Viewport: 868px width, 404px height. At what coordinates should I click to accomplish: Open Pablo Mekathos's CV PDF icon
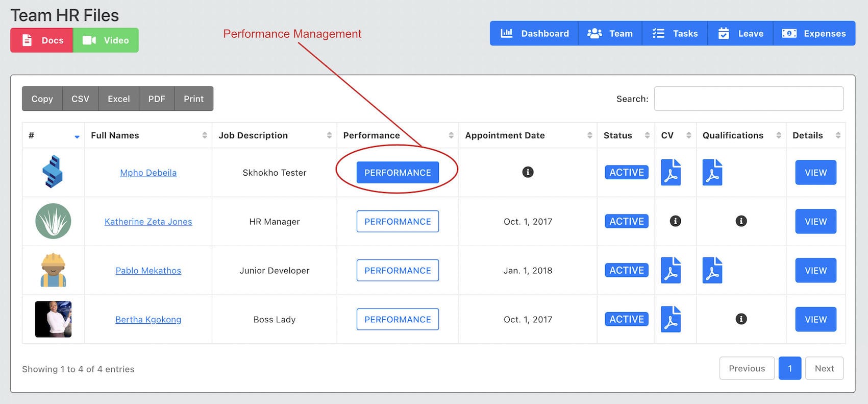coord(671,270)
